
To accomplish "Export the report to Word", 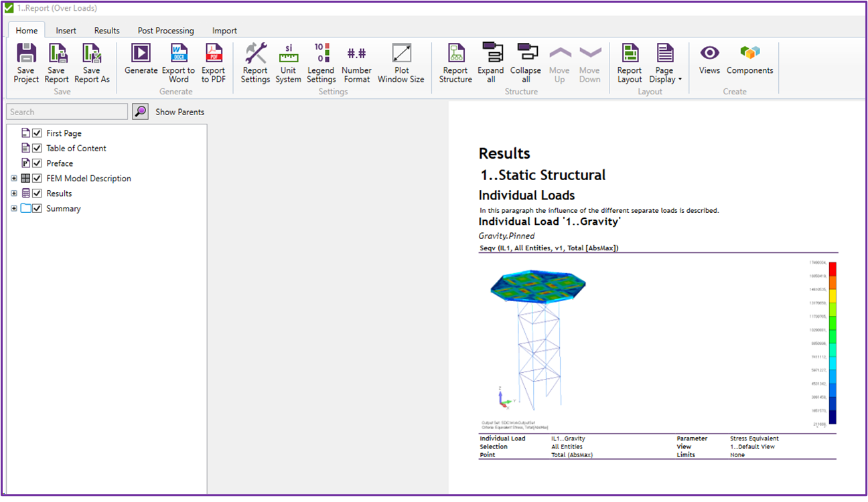I will click(179, 53).
